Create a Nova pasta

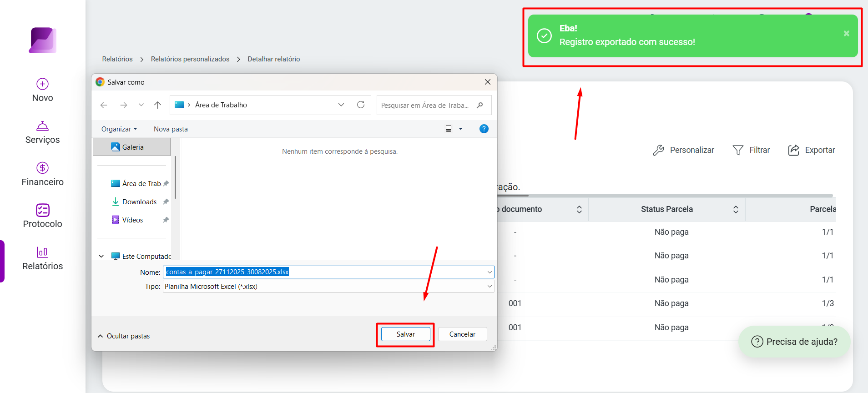pos(171,129)
